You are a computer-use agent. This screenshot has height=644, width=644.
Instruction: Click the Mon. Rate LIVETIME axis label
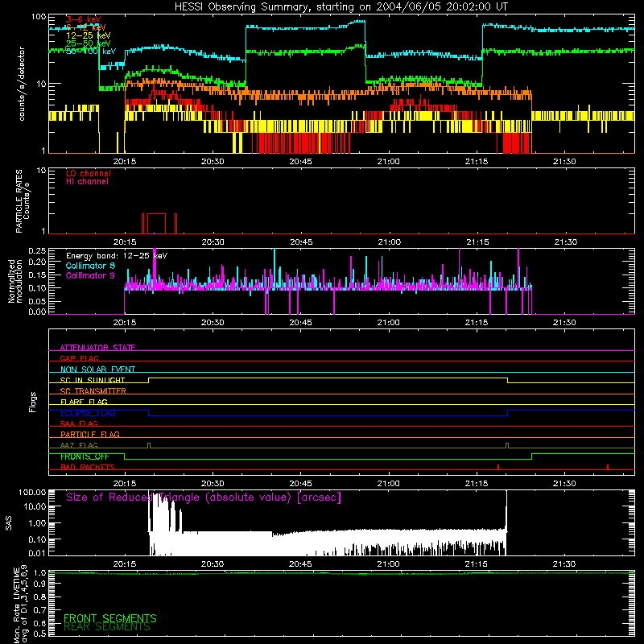click(20, 605)
